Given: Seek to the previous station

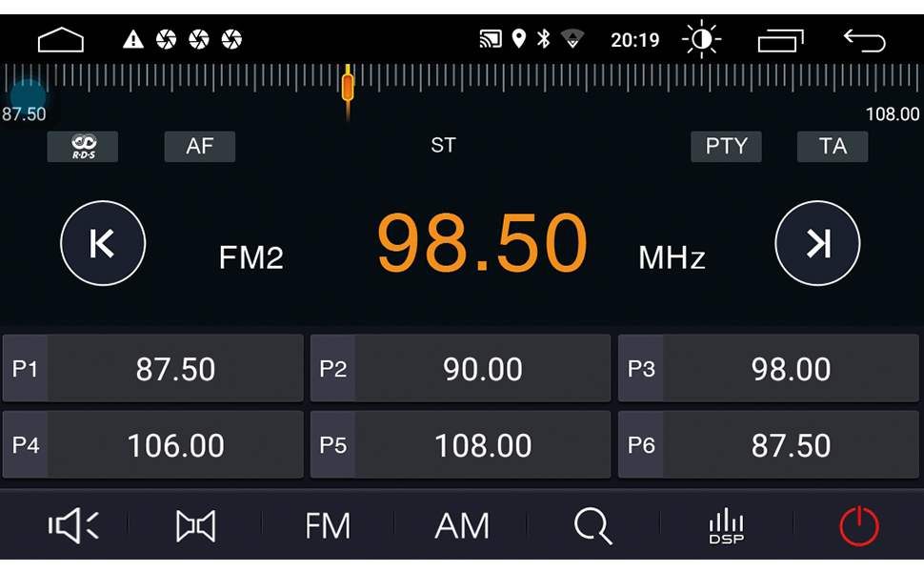Looking at the screenshot, I should tap(103, 243).
